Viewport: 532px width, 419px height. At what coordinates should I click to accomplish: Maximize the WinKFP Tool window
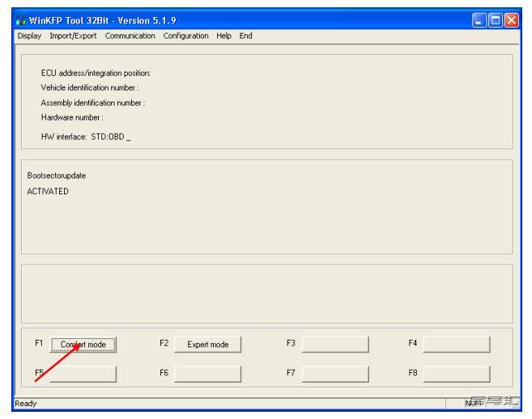[495, 20]
